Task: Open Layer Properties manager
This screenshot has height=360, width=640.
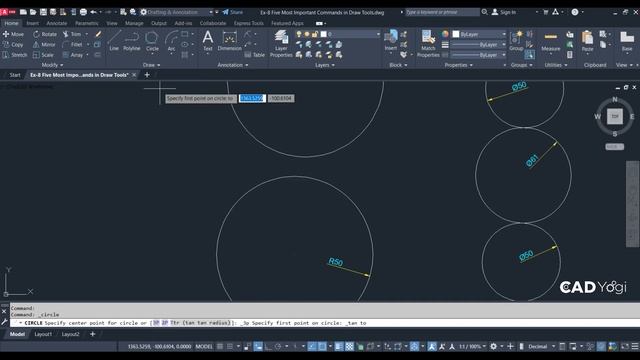Action: (x=281, y=44)
